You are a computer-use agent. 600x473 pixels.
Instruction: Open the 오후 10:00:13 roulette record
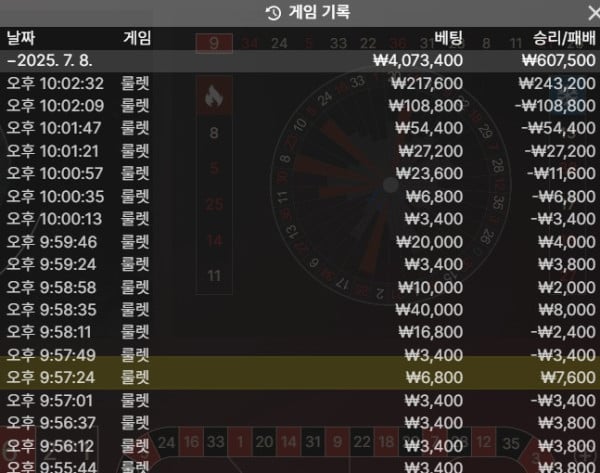pyautogui.click(x=300, y=219)
